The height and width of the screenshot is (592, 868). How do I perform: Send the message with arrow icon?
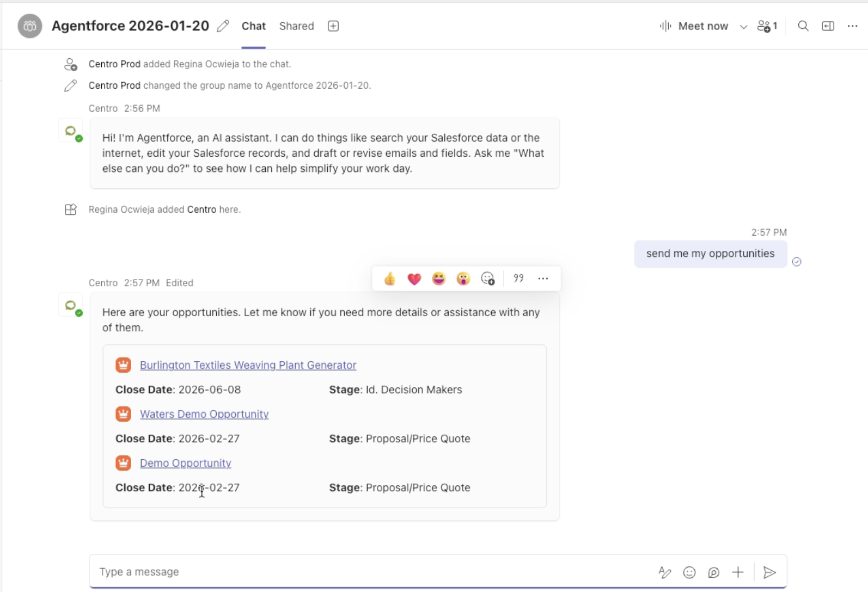(769, 572)
